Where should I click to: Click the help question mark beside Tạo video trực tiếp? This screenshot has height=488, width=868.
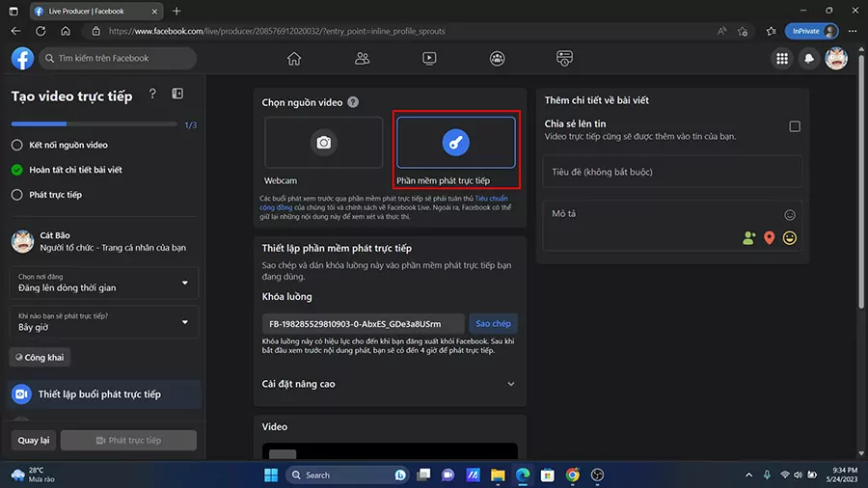click(x=152, y=95)
